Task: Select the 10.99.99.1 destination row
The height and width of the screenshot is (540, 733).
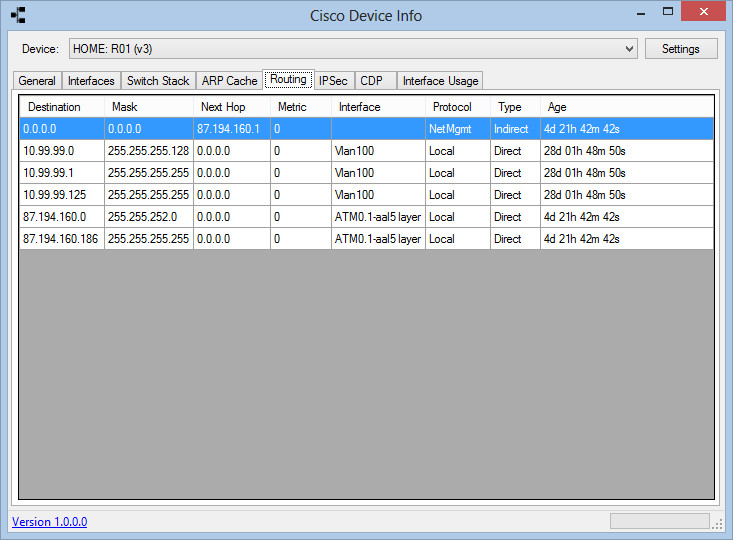Action: (x=62, y=173)
